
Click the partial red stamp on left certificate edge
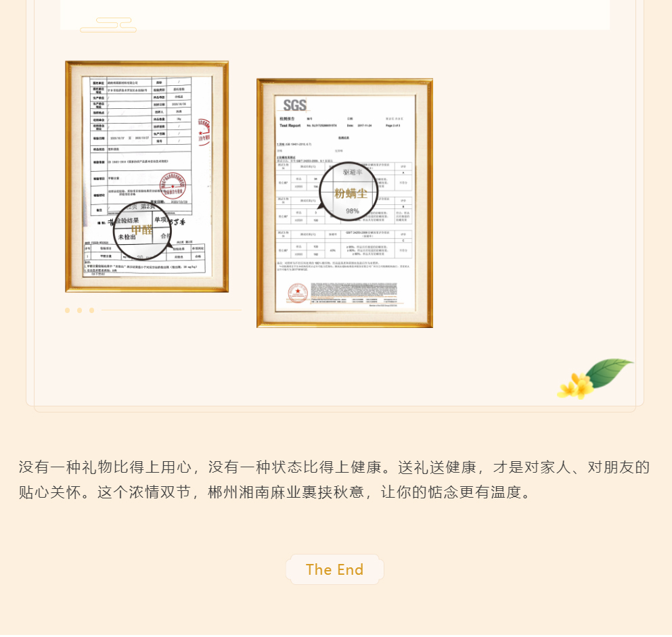(x=204, y=132)
